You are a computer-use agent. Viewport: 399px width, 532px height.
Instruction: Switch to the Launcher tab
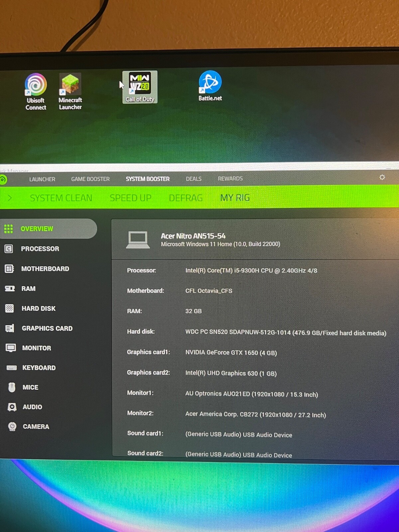42,179
